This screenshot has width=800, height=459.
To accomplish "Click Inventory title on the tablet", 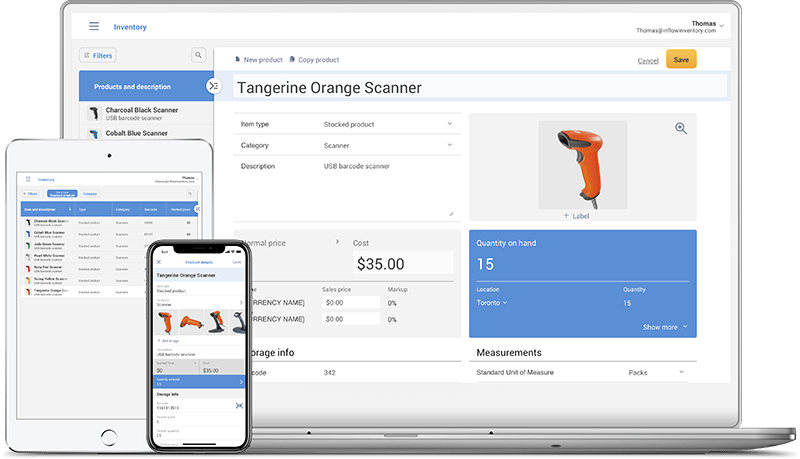I will [x=46, y=180].
